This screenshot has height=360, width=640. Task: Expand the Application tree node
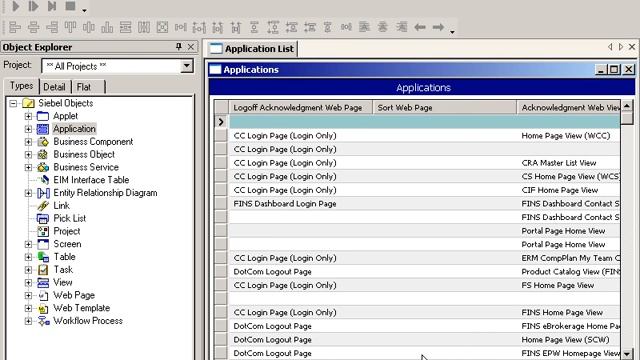pyautogui.click(x=28, y=129)
